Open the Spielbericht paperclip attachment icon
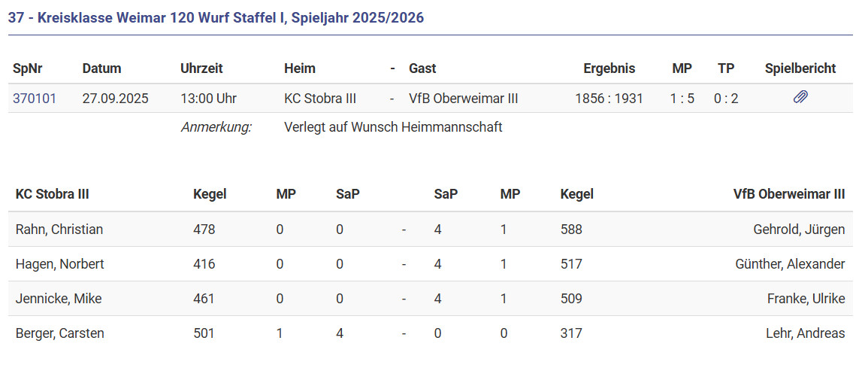 click(800, 97)
